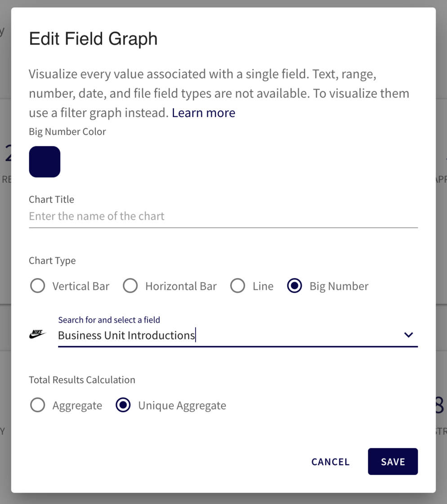Click the Business Unit Introductions field box
447x504 pixels.
point(225,335)
